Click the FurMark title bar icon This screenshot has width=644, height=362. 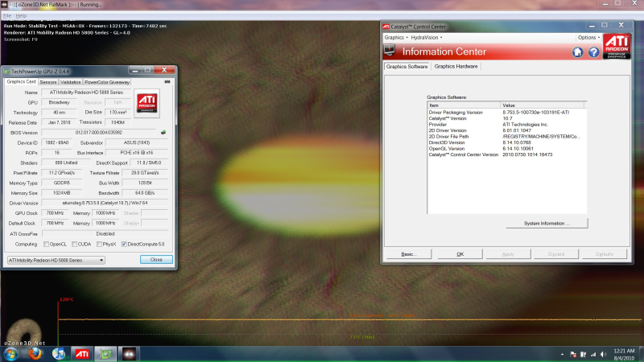pos(5,5)
